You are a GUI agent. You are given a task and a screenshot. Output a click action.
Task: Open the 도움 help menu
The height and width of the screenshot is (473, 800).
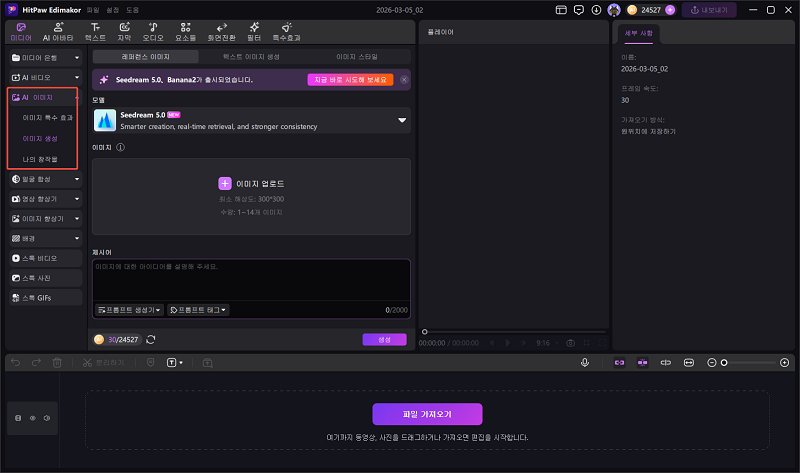click(132, 10)
